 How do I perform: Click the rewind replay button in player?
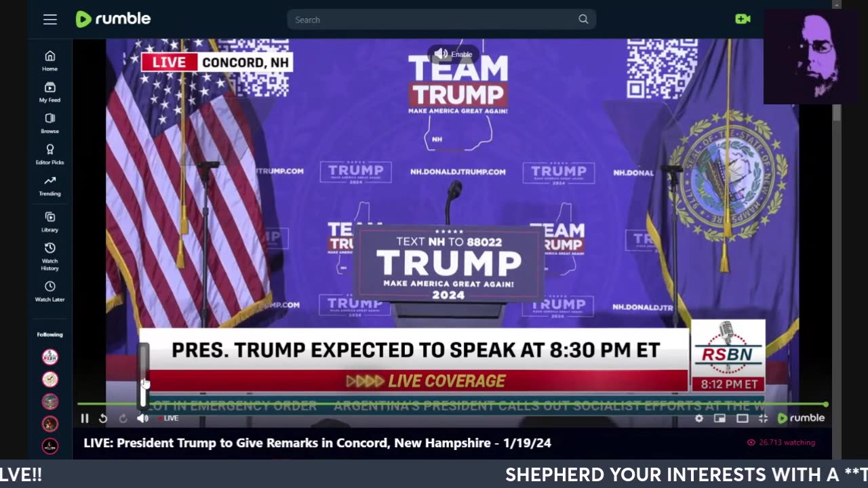click(x=103, y=418)
